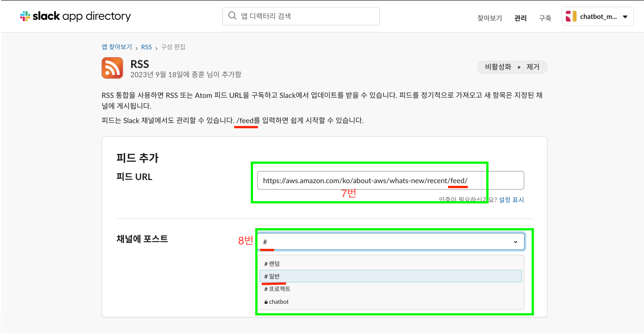Viewport: 644px width, 333px height.
Task: Click the RSS app title heading
Action: click(x=140, y=64)
